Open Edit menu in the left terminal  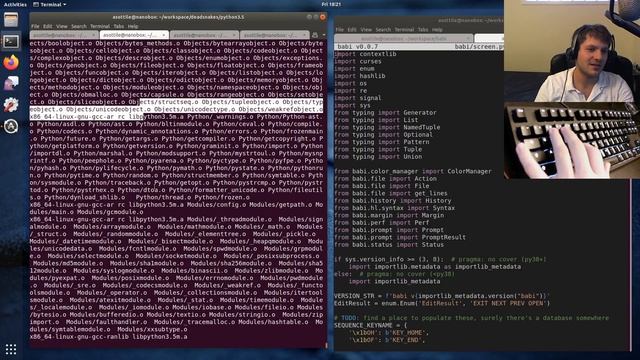48,26
